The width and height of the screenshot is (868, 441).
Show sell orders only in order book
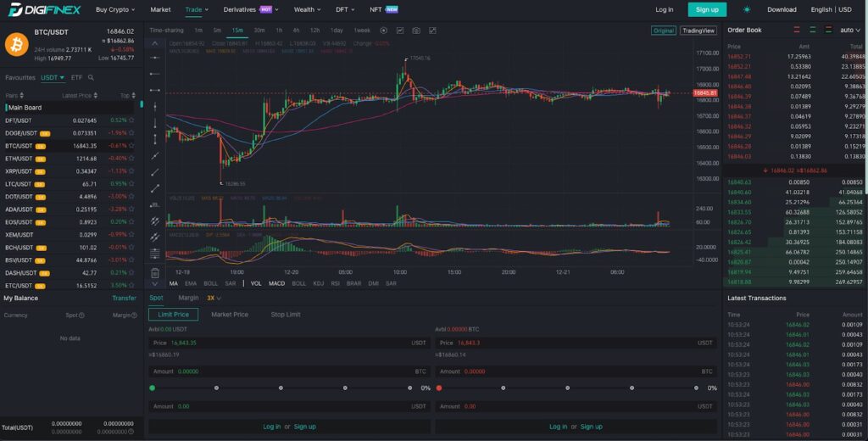797,31
